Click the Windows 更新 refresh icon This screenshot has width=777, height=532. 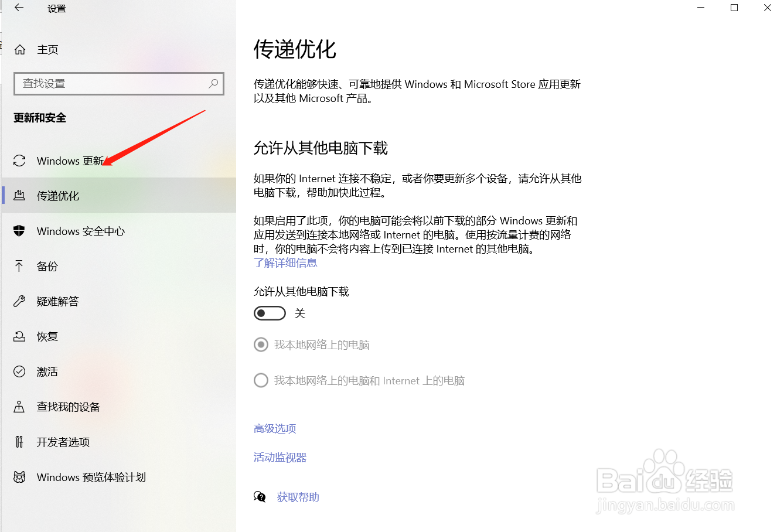point(19,161)
